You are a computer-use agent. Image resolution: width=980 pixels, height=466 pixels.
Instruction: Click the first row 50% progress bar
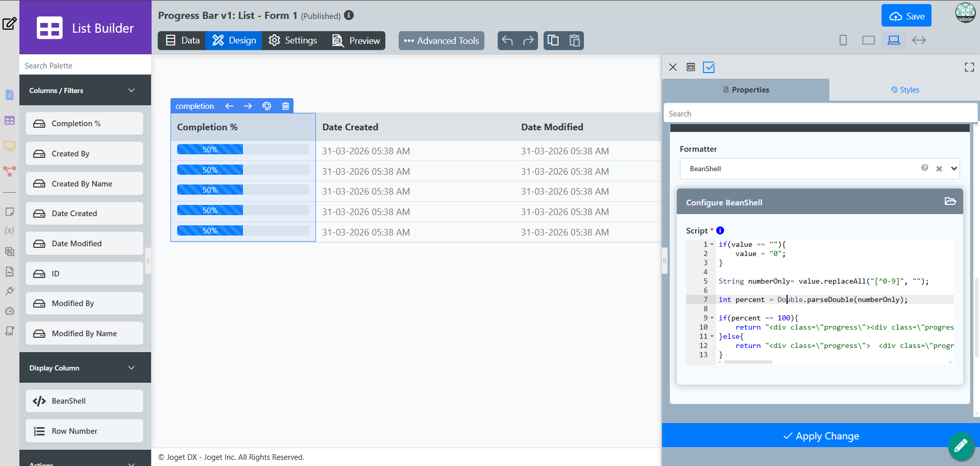coord(243,150)
